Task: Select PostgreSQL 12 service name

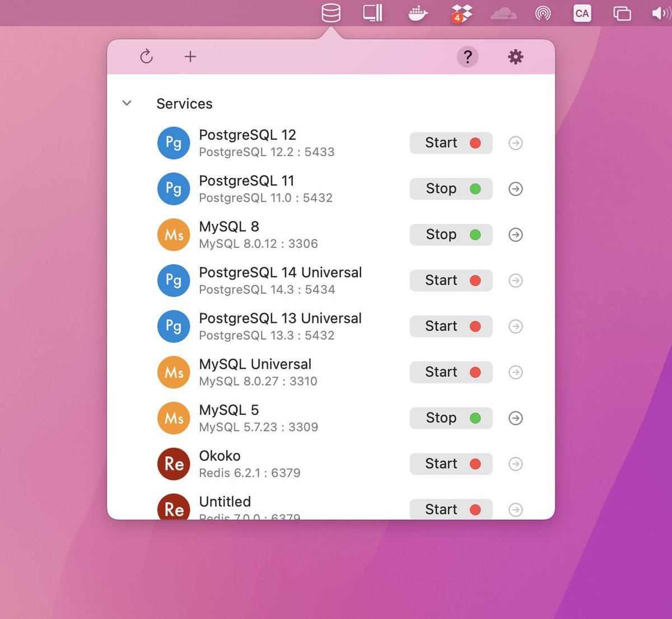Action: coord(248,135)
